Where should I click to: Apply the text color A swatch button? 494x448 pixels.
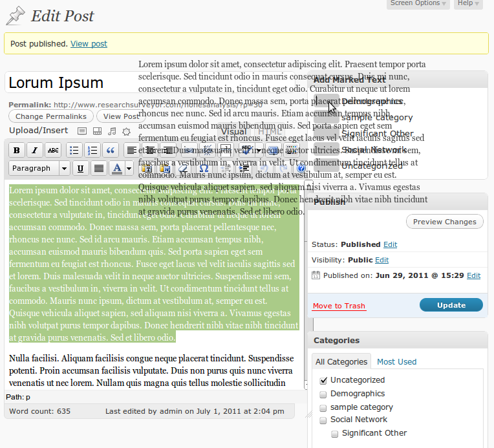(x=117, y=169)
